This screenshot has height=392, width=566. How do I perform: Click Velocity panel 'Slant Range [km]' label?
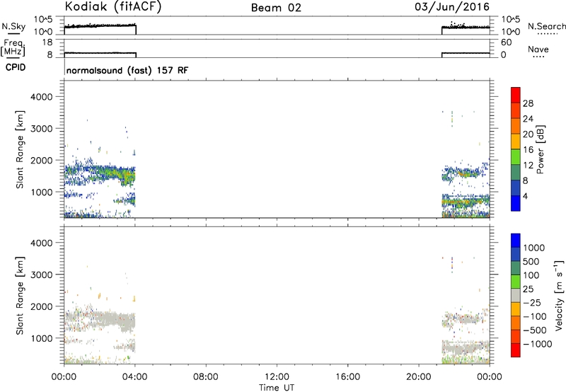(x=20, y=296)
